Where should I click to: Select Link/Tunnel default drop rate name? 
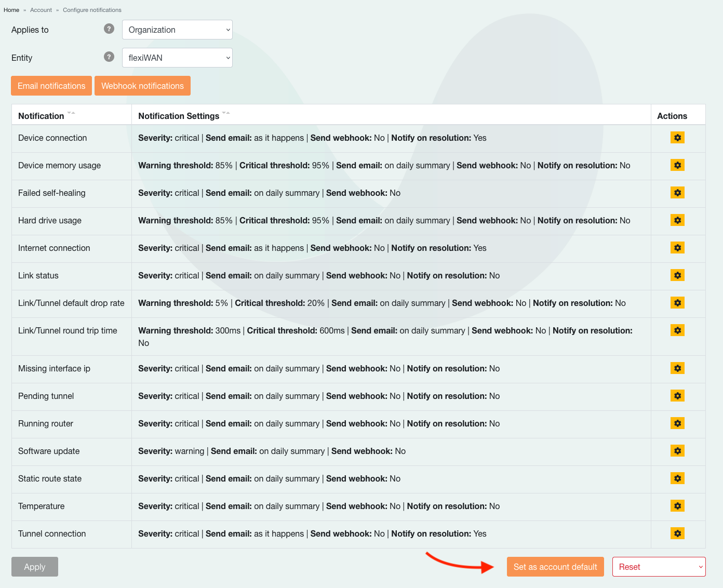pos(71,303)
